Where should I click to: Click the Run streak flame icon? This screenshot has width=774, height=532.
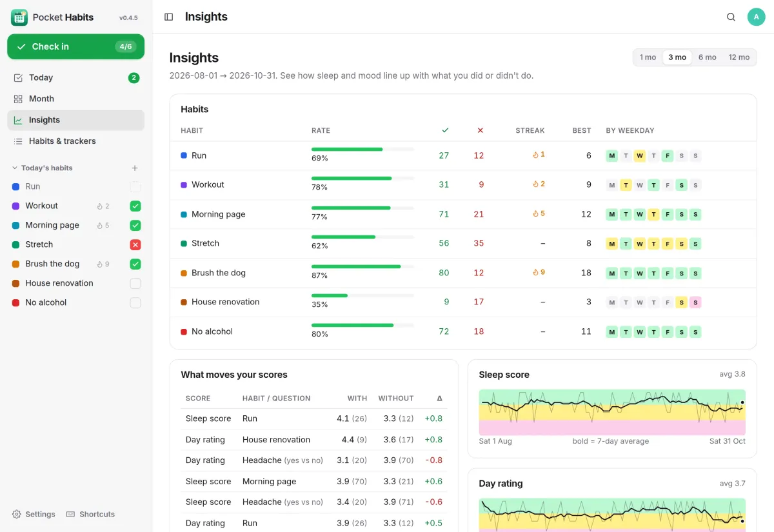[x=535, y=155]
